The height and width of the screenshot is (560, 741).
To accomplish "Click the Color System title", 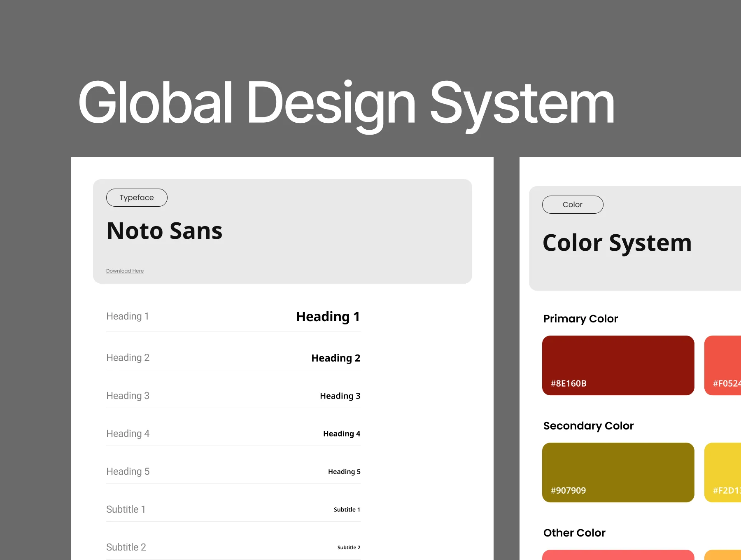I will 617,243.
